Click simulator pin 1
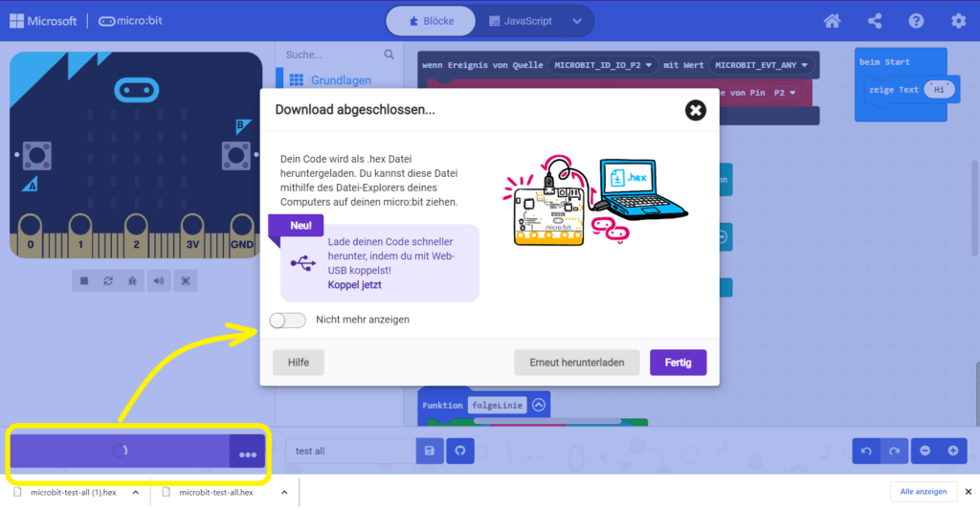The height and width of the screenshot is (510, 980). pyautogui.click(x=80, y=234)
